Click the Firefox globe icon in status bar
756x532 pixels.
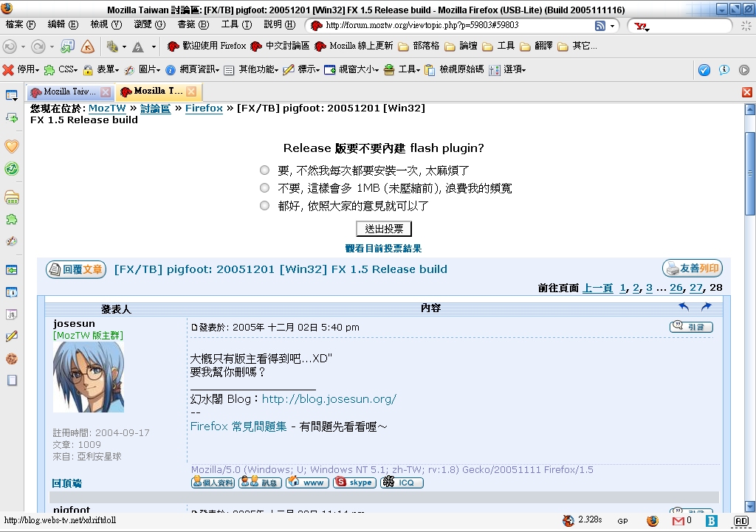653,520
